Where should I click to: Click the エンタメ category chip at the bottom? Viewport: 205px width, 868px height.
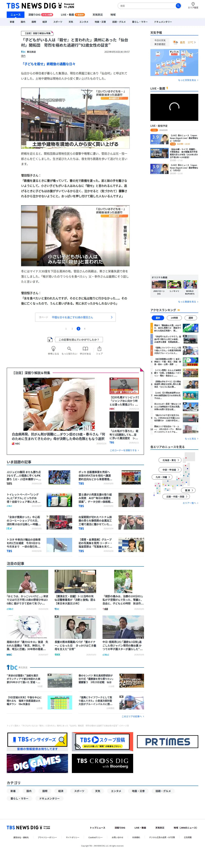pyautogui.click(x=116, y=791)
